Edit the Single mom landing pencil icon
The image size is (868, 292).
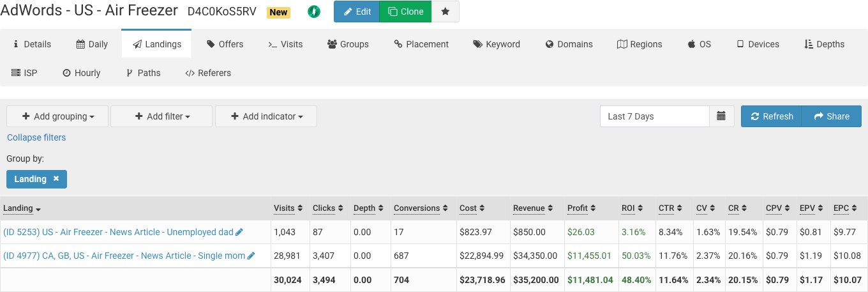(x=251, y=256)
